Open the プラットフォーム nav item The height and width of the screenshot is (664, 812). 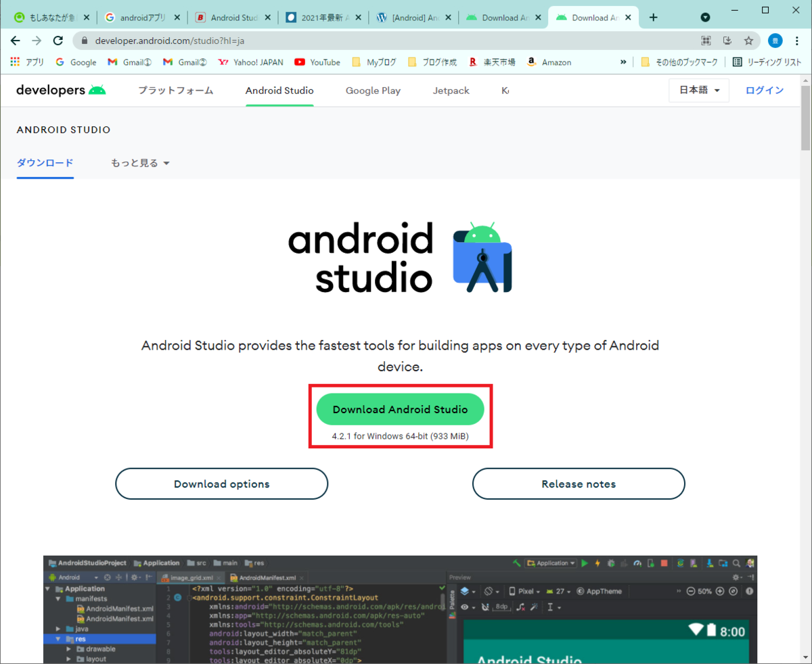click(x=175, y=91)
